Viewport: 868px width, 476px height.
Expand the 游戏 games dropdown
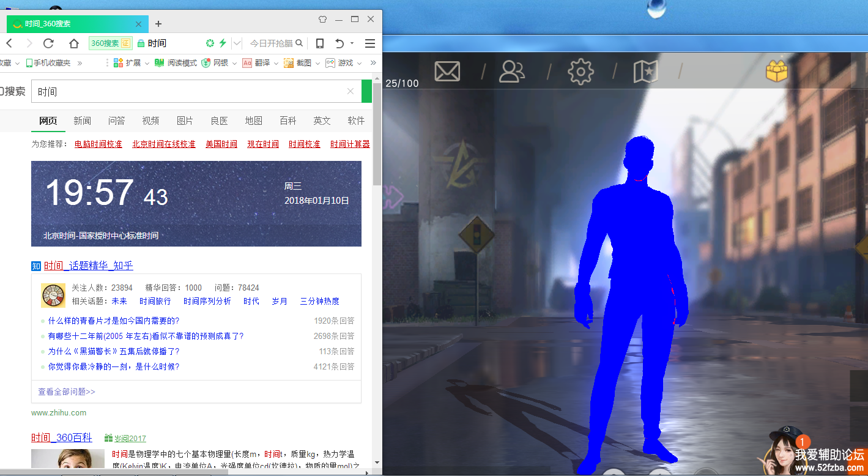point(359,63)
